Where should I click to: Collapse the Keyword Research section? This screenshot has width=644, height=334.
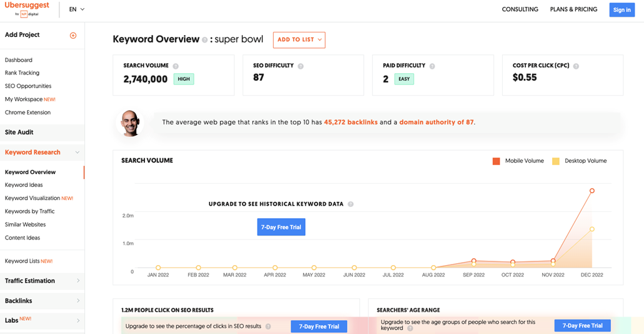pos(77,153)
